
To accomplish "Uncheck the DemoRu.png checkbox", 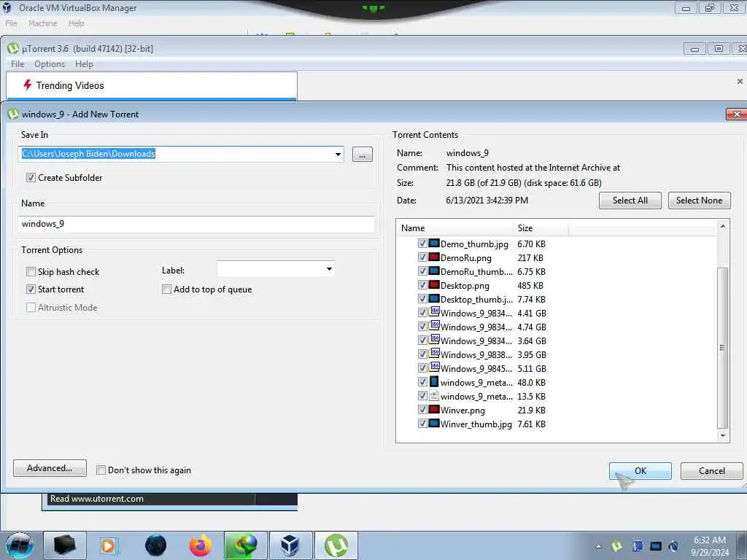I will 422,257.
